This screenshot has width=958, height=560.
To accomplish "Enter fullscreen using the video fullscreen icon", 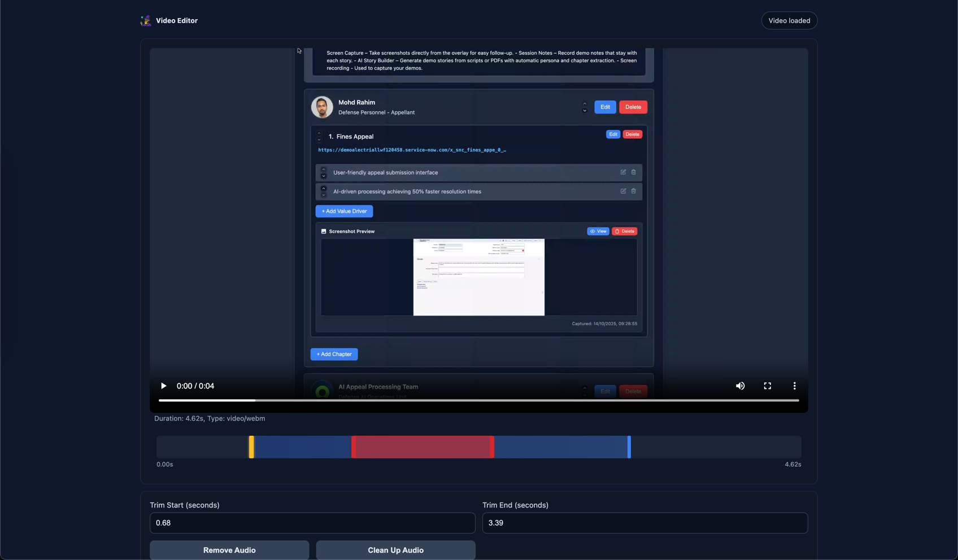I will pyautogui.click(x=767, y=386).
